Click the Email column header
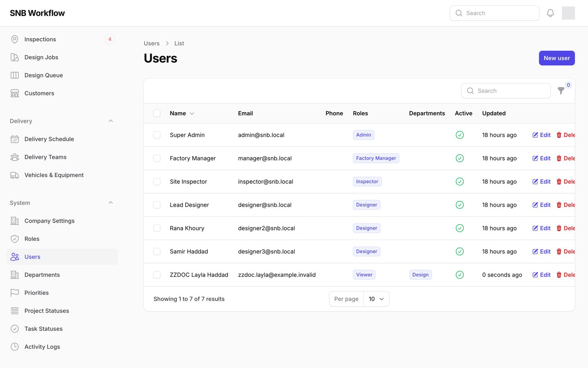588x368 pixels. click(245, 113)
